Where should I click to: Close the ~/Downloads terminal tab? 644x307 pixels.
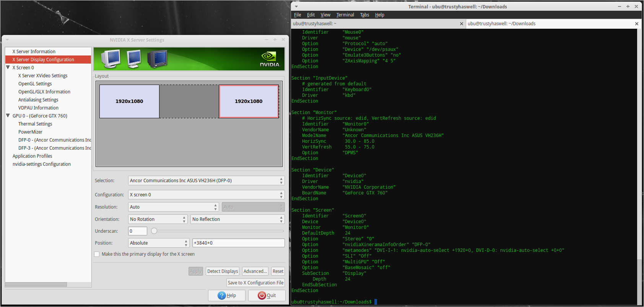pyautogui.click(x=637, y=24)
